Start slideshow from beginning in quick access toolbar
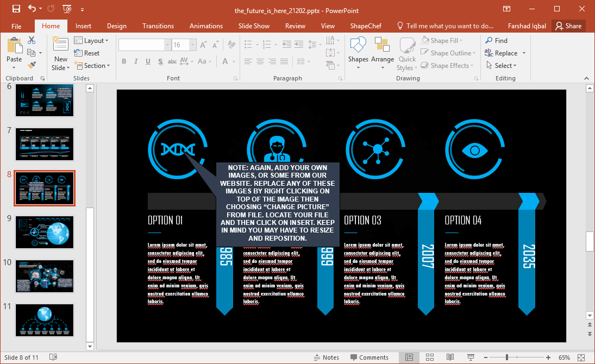 (67, 9)
